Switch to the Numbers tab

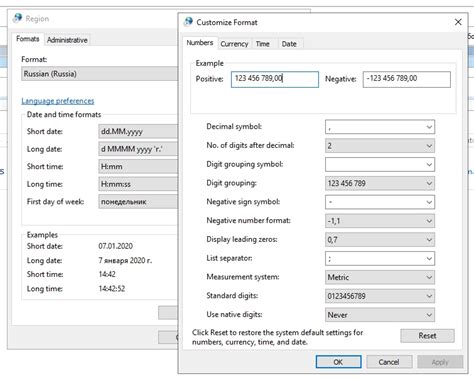[x=199, y=43]
